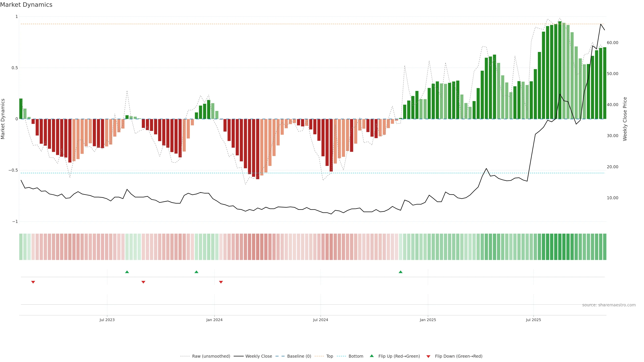Click the first heatmap strip cell on the left
This screenshot has height=362, width=644.
(x=21, y=247)
